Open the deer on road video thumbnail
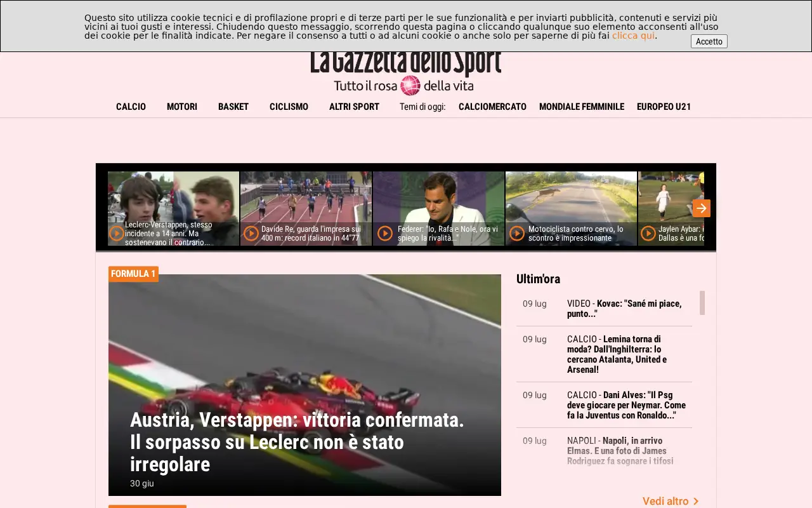The height and width of the screenshot is (508, 812). (571, 208)
